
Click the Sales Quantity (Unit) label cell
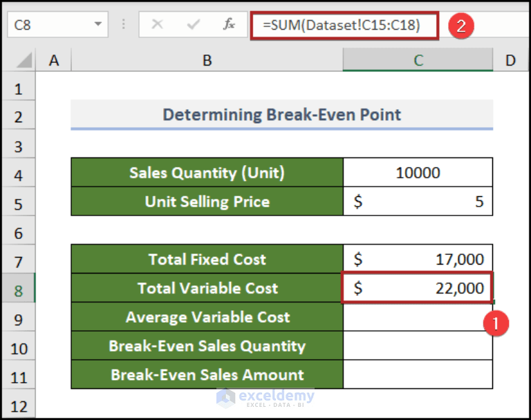(207, 172)
